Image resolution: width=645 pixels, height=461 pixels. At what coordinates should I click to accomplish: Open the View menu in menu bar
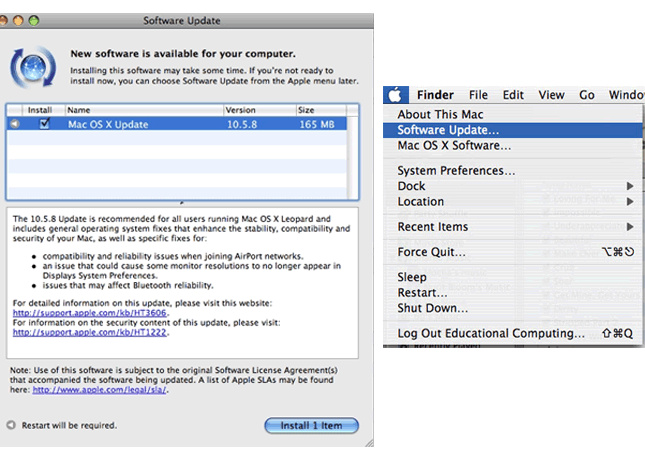[x=551, y=95]
